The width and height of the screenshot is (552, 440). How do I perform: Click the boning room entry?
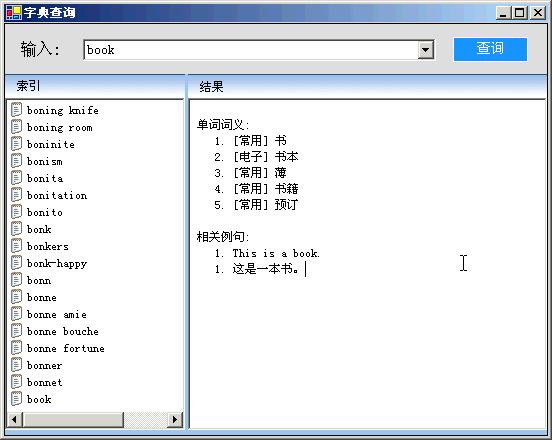tap(60, 127)
